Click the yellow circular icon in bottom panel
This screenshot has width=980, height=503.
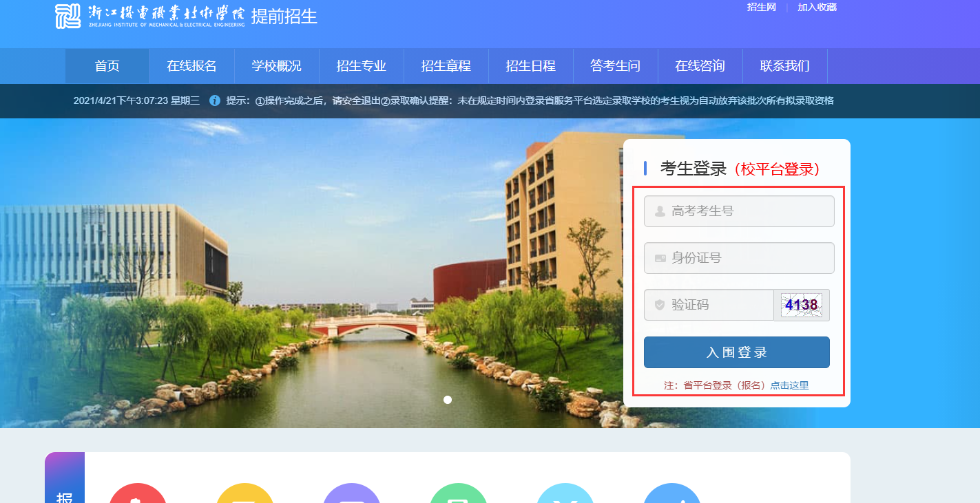tap(244, 493)
